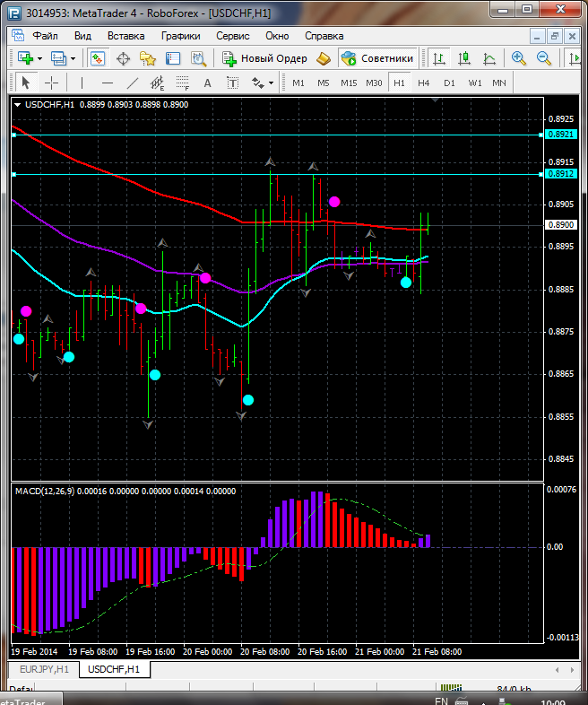
Task: Select the text label tool (A)
Action: click(208, 83)
